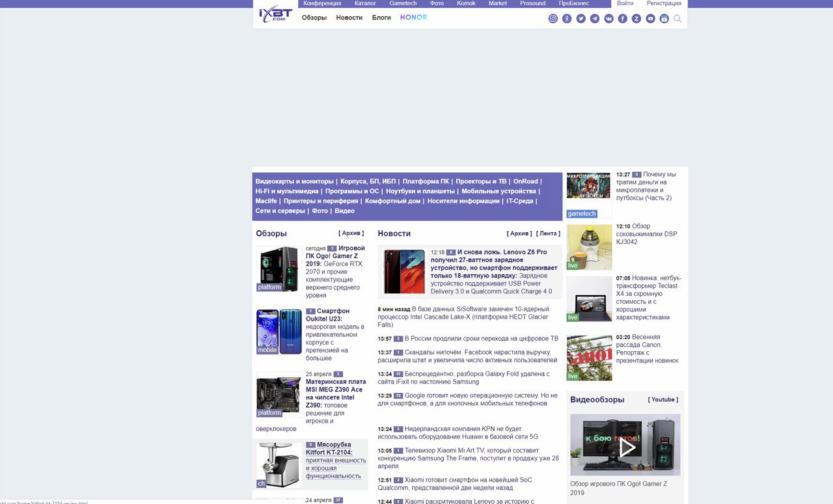Click the Войти login link
Screen dimensions: 833x504
click(x=625, y=3)
